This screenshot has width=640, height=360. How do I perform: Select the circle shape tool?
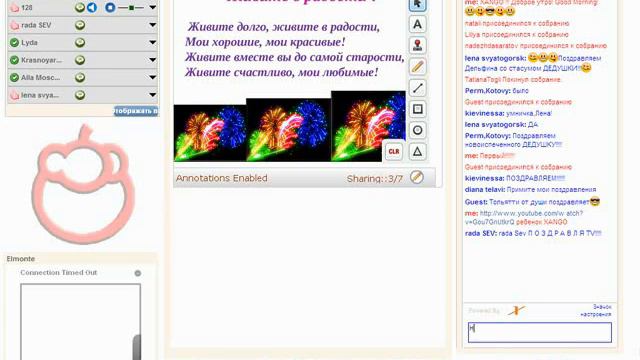pos(417,130)
